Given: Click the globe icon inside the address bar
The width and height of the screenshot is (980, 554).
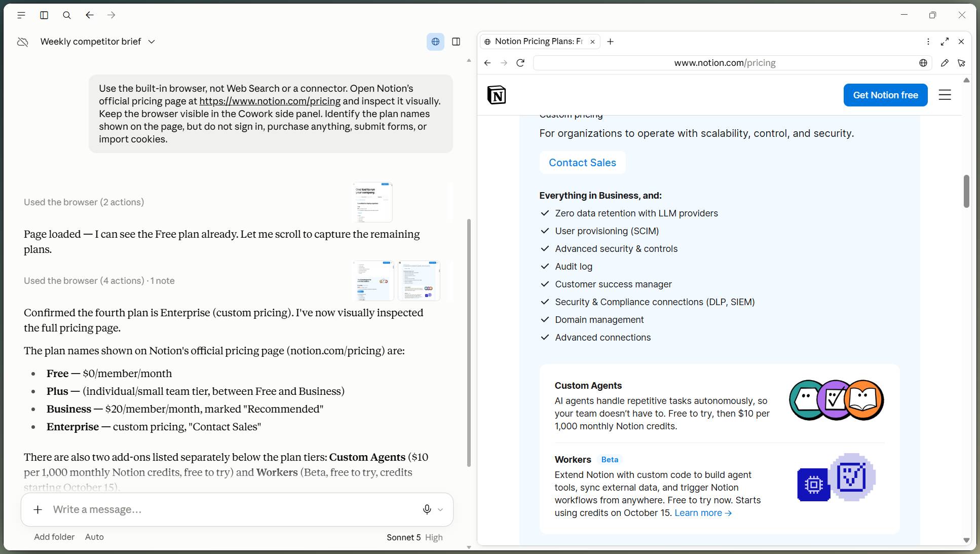Looking at the screenshot, I should coord(923,63).
